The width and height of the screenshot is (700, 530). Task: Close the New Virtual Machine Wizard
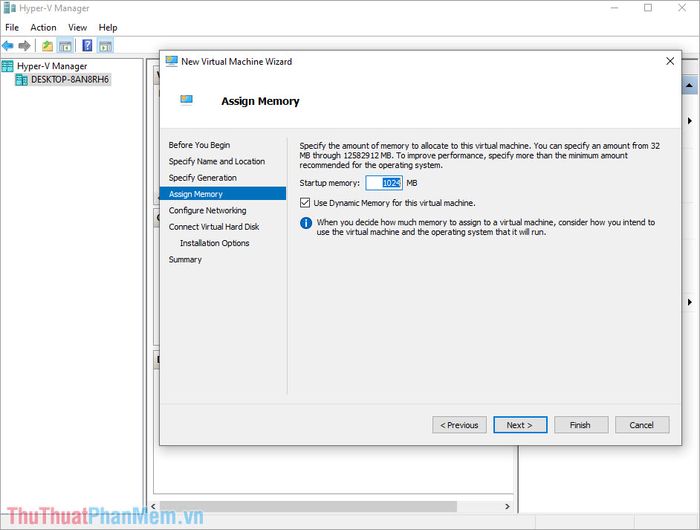click(x=670, y=61)
